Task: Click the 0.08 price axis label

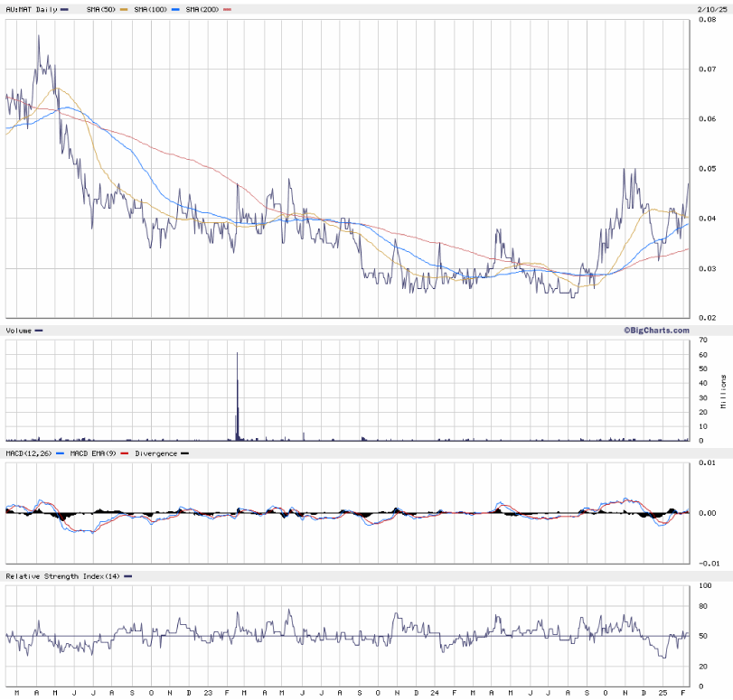Action: [703, 19]
